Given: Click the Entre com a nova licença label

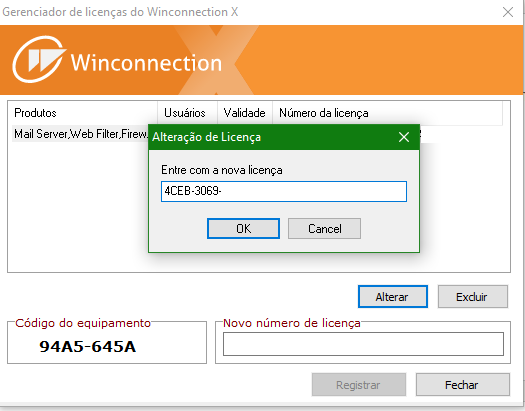Looking at the screenshot, I should (222, 170).
